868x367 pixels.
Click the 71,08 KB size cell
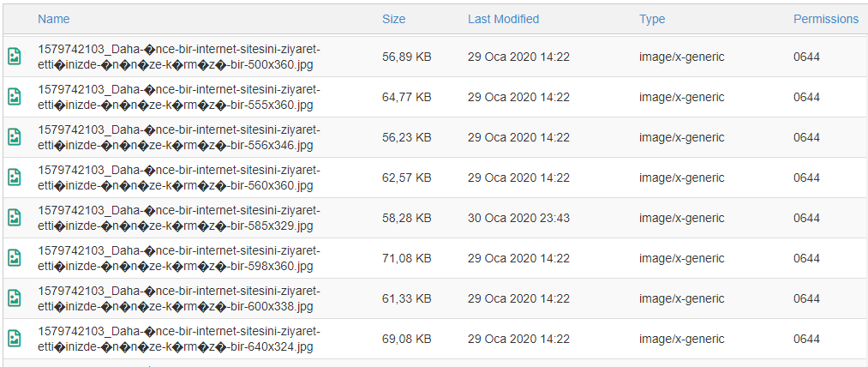pyautogui.click(x=406, y=258)
